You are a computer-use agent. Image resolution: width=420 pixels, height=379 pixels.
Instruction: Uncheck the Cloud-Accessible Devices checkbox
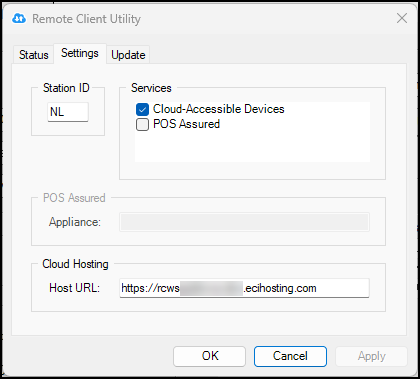click(143, 109)
